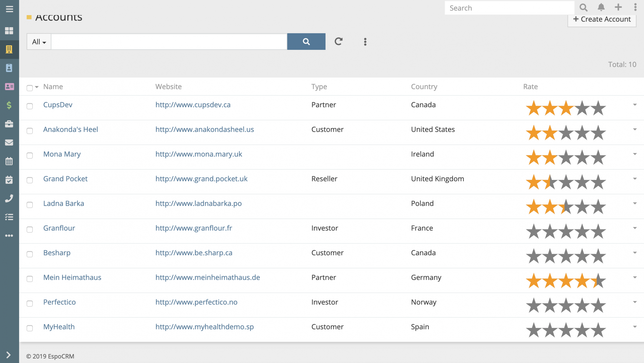Sort by the Country column header
The height and width of the screenshot is (363, 644).
pyautogui.click(x=424, y=87)
